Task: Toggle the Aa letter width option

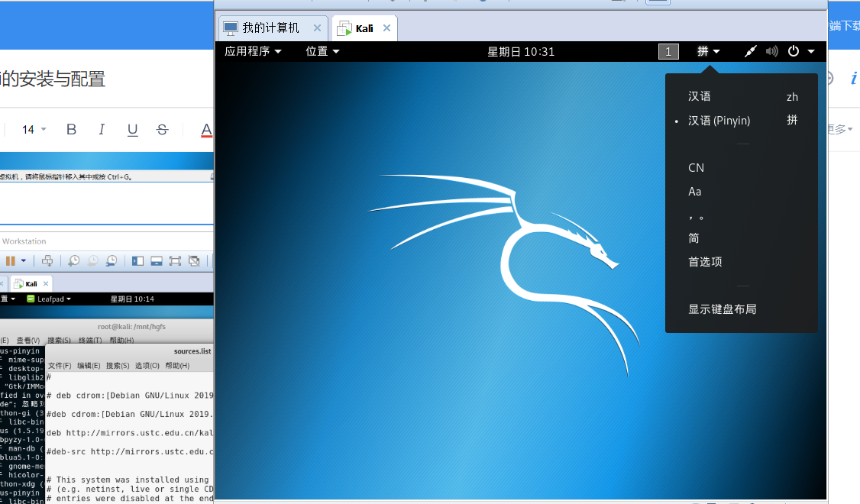Action: click(x=742, y=192)
